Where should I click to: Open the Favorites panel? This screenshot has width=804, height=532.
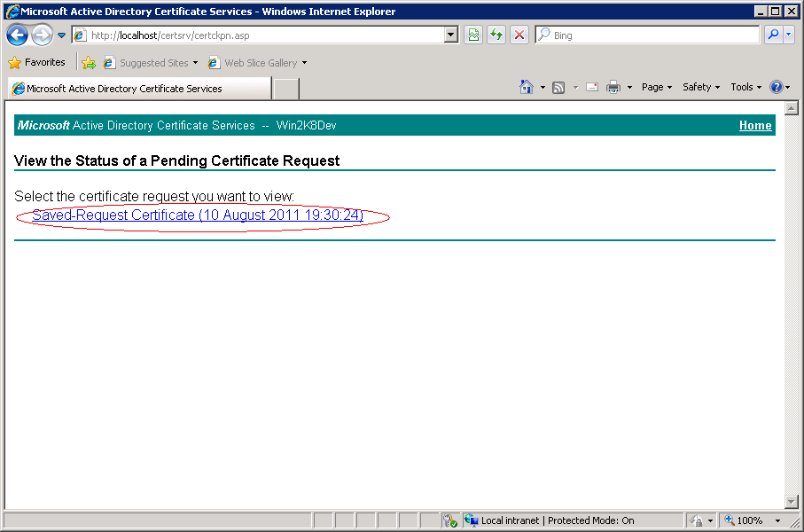coord(37,63)
